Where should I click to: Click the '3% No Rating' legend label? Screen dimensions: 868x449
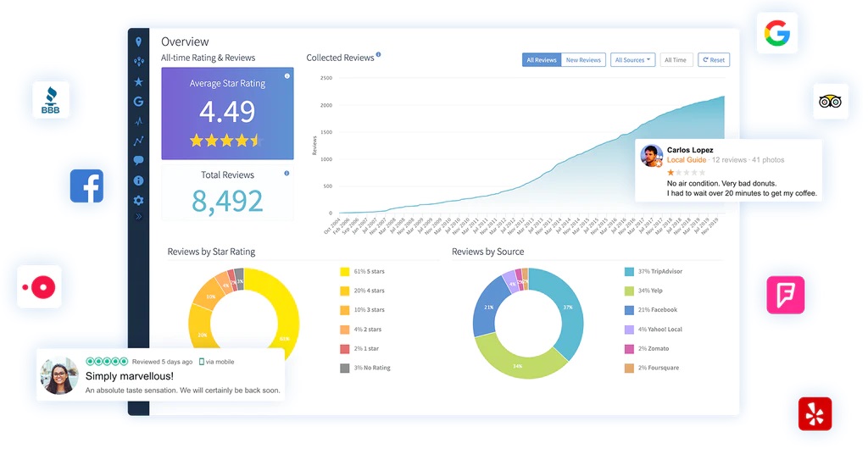(x=373, y=368)
